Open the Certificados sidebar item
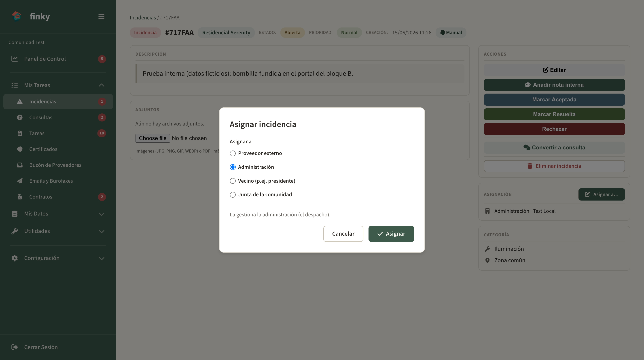The width and height of the screenshot is (644, 360). (x=58, y=149)
